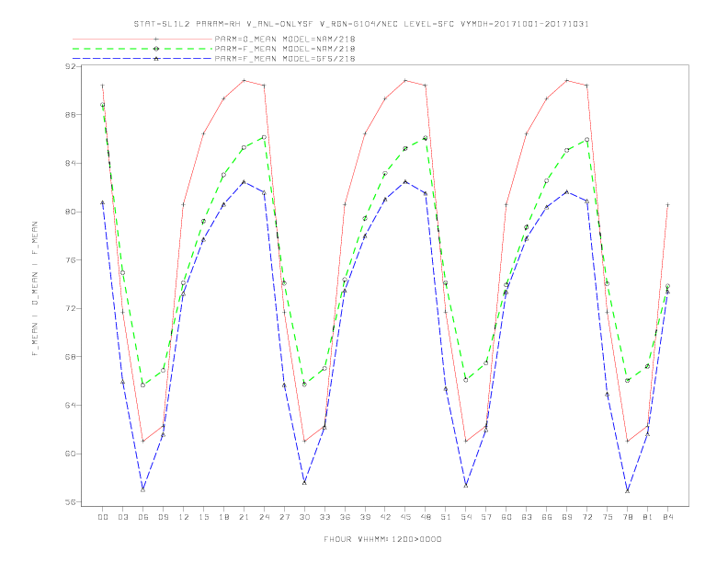728x563 pixels.
Task: Select legend entry PARM=O_MEAN MODEL=NAM/218
Action: point(285,39)
